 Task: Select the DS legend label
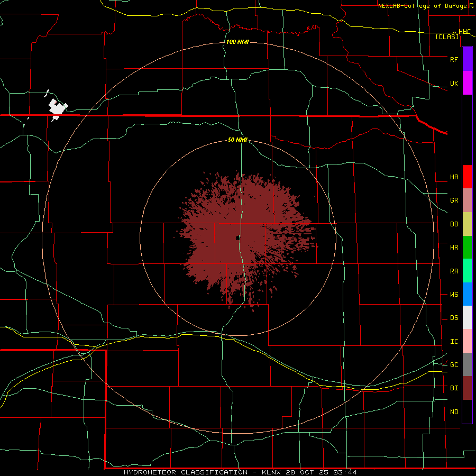pos(454,318)
